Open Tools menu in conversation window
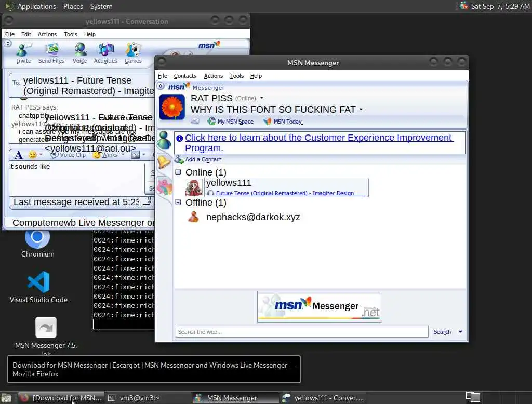Image resolution: width=532 pixels, height=404 pixels. (70, 34)
